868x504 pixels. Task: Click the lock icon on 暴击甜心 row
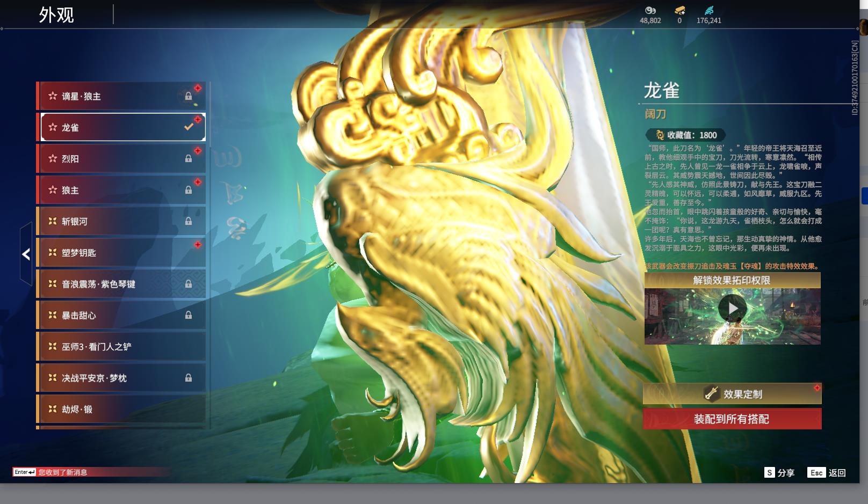point(189,315)
